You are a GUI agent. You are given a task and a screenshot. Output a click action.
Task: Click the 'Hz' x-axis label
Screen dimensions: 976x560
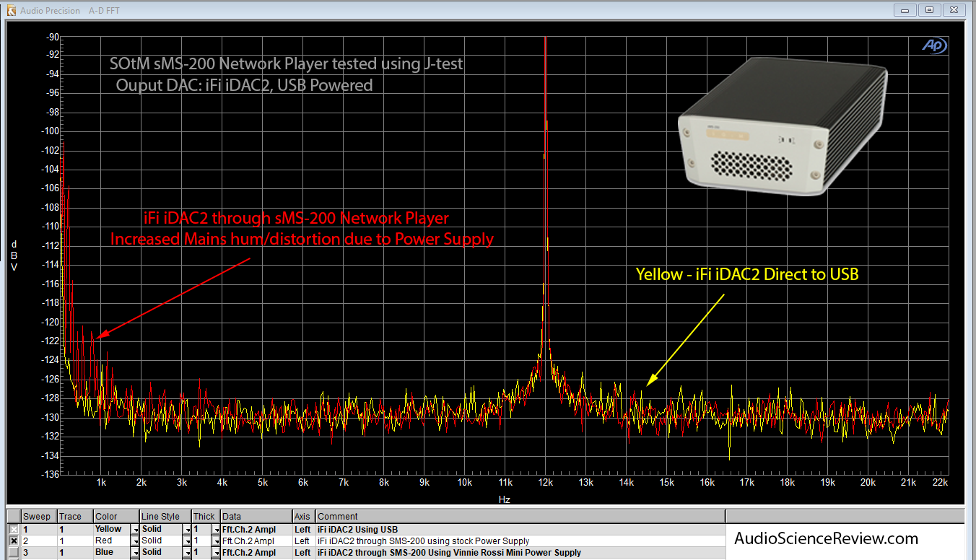point(505,499)
